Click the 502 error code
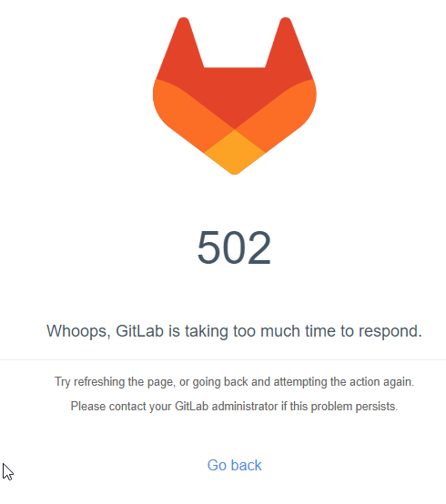Viewport: 446px width, 504px height. 235,247
